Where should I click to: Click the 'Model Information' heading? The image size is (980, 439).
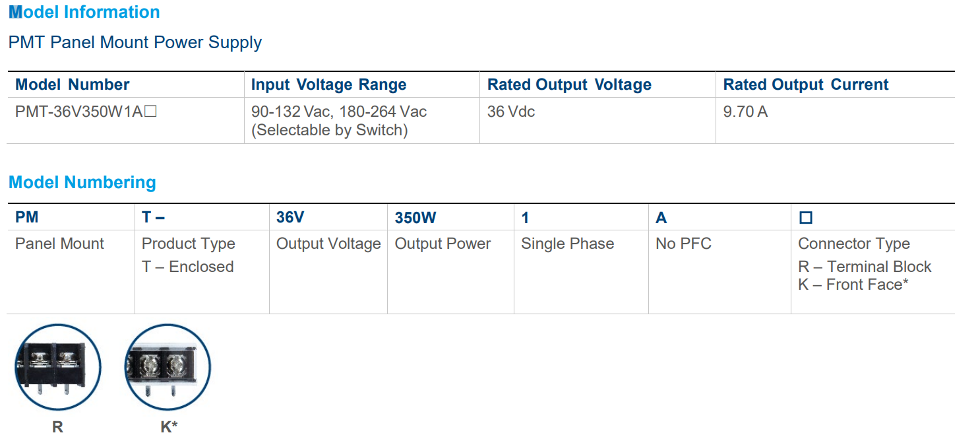pos(84,13)
